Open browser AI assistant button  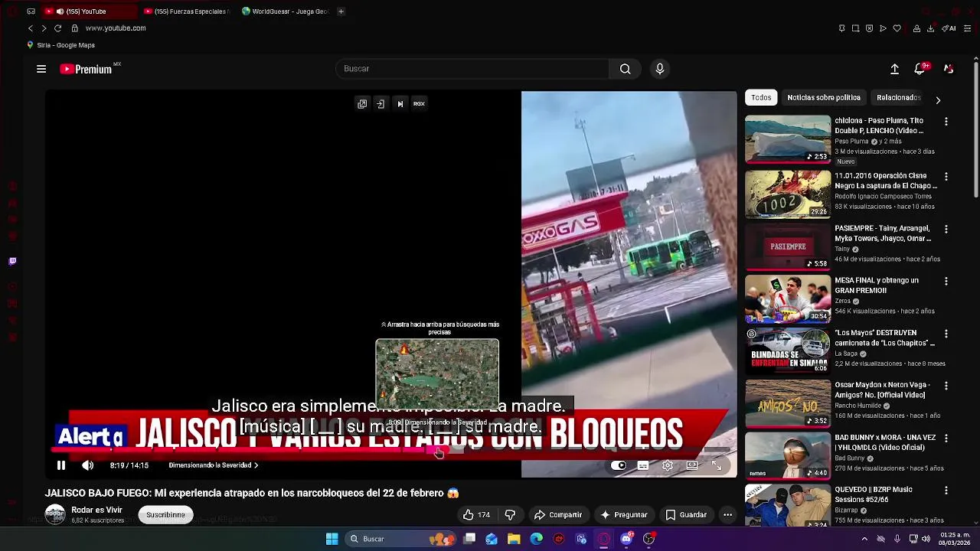coord(949,28)
